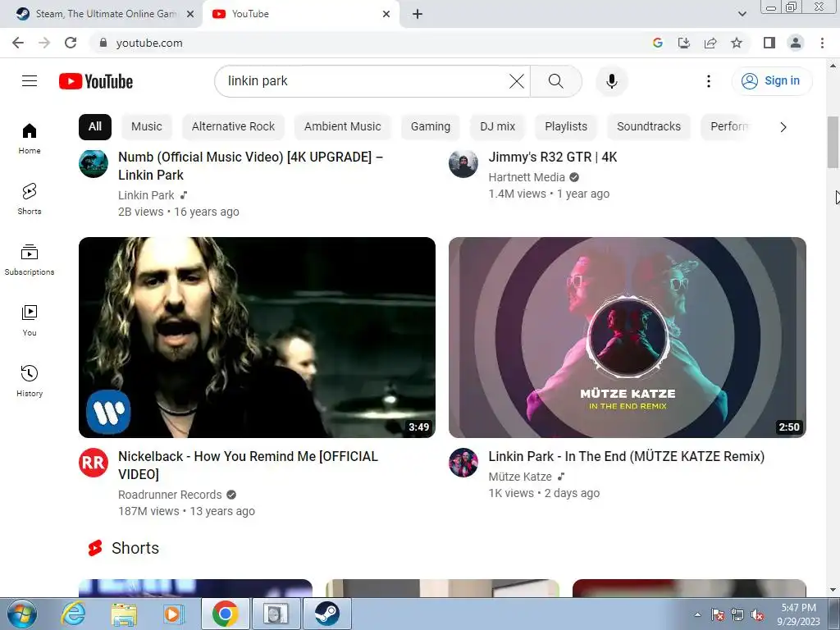
Task: Open Windows Media Player from taskbar
Action: click(x=173, y=614)
